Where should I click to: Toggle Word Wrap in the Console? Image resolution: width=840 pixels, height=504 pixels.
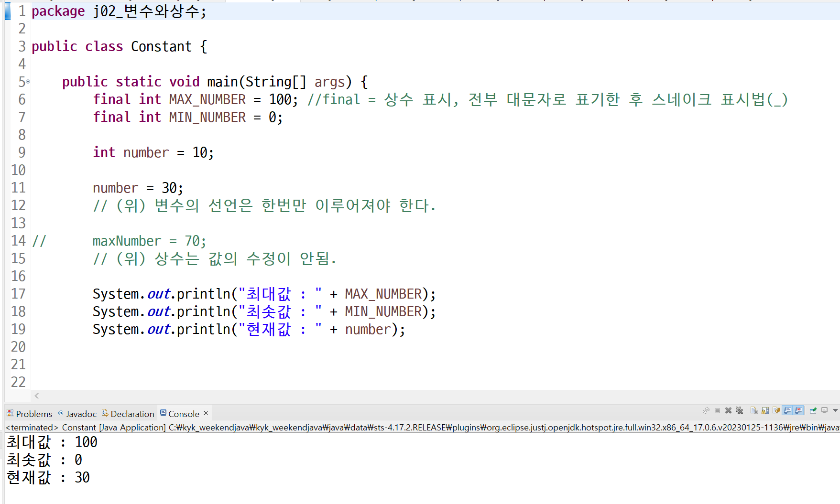pos(776,410)
